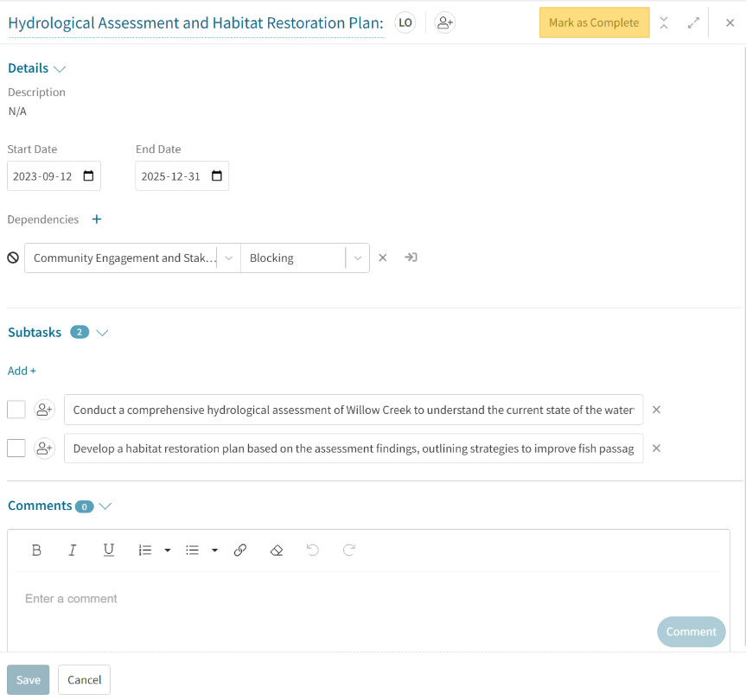Viewport: 746px width, 700px height.
Task: Collapse the Subtasks section
Action: [x=103, y=332]
